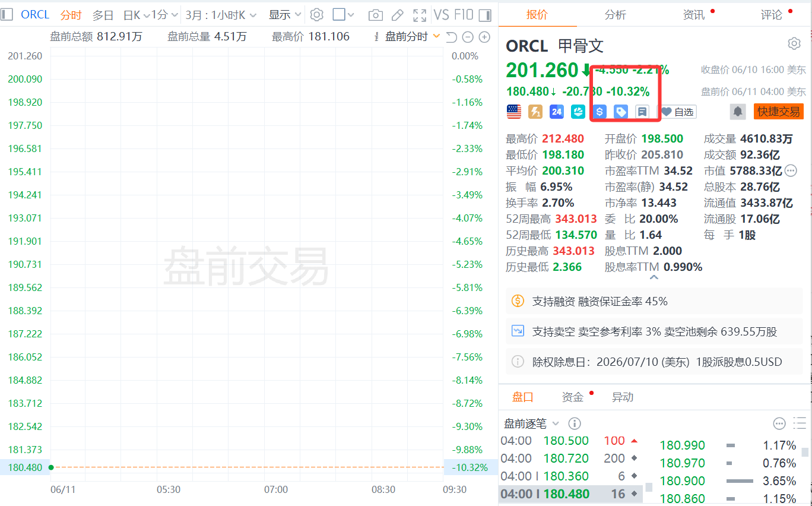Open market cap more-info ellipsis

tap(791, 171)
